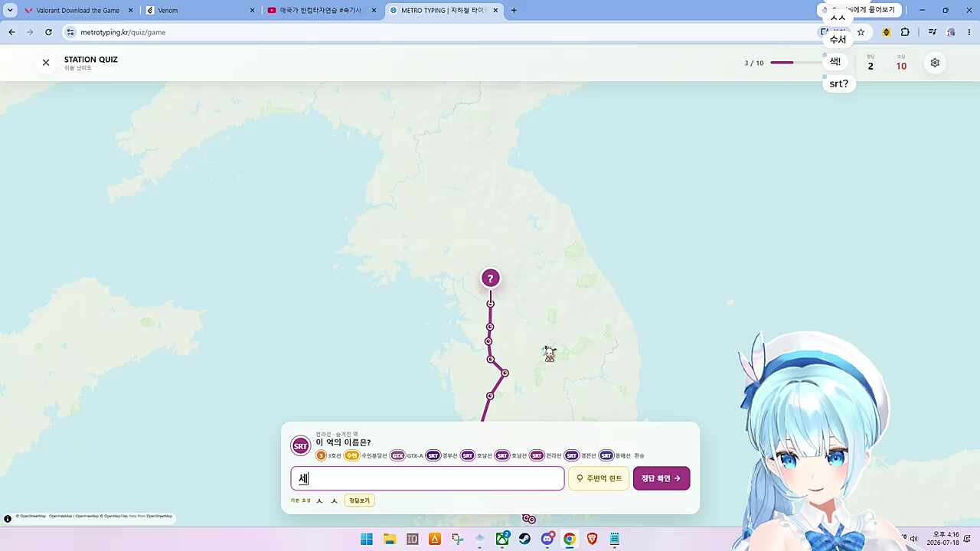The image size is (980, 551).
Task: Click the question mark station marker
Action: pyautogui.click(x=491, y=279)
